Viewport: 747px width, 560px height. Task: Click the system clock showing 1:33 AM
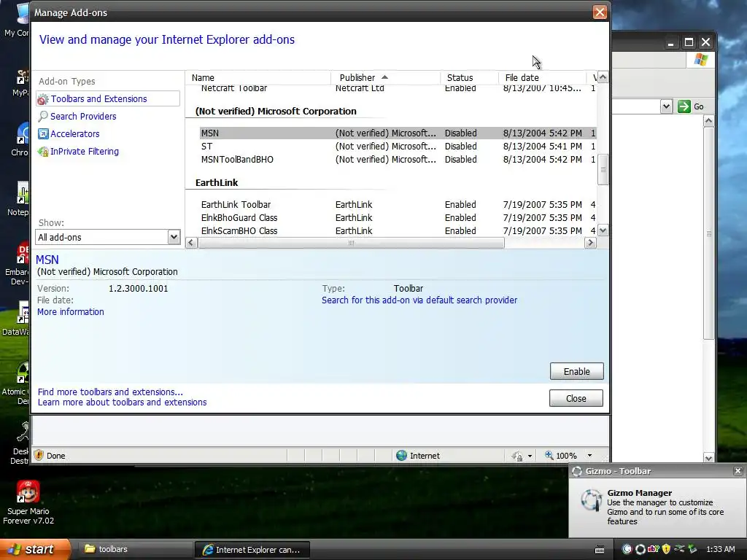(720, 549)
